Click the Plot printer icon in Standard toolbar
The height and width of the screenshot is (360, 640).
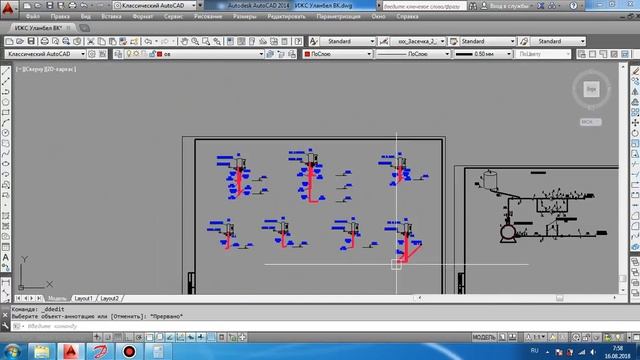pos(44,41)
